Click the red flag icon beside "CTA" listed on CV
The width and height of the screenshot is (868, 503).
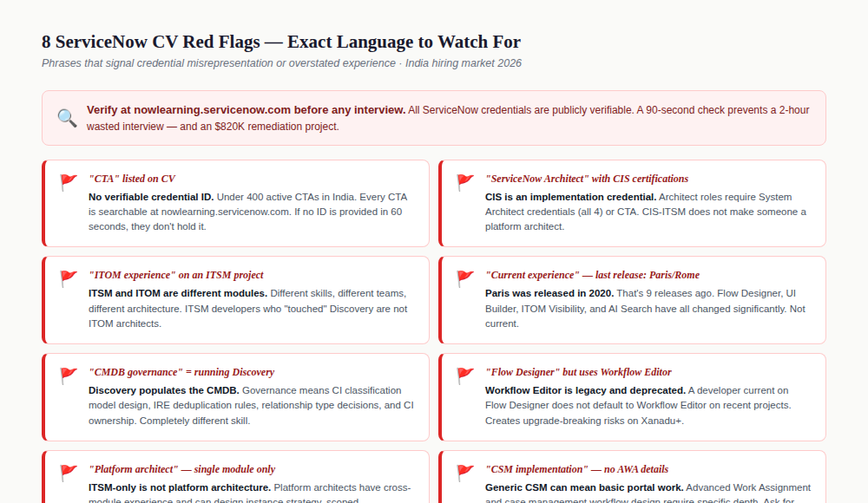[x=69, y=182]
